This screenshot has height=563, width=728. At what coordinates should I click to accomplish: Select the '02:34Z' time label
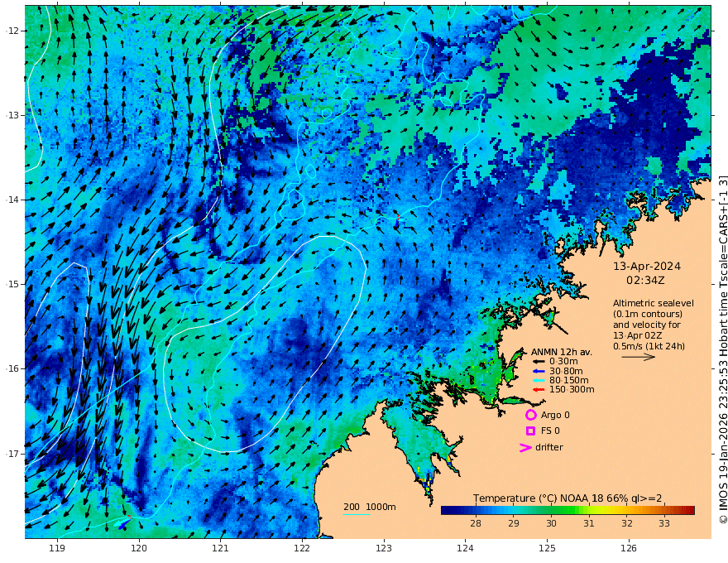click(x=645, y=281)
